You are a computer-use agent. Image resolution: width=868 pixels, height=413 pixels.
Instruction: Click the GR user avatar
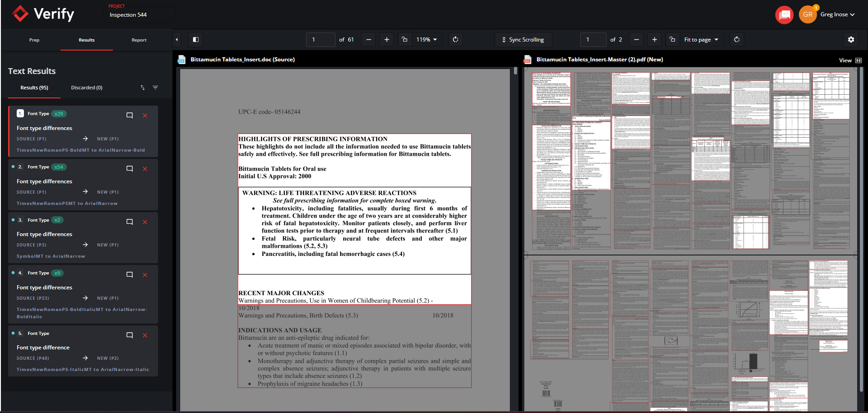click(x=807, y=14)
